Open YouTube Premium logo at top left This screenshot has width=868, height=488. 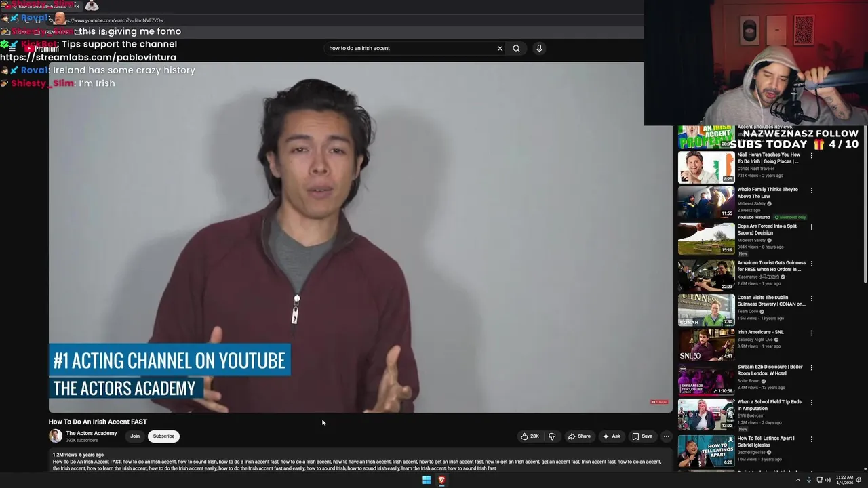point(42,49)
